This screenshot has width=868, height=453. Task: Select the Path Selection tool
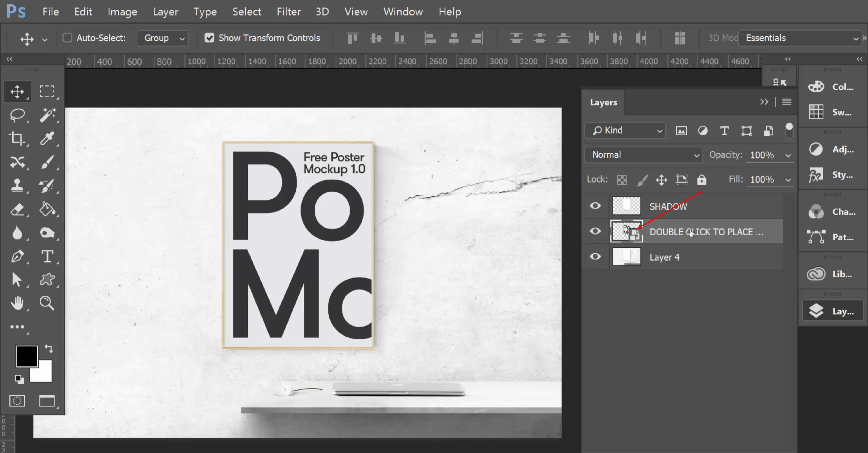(x=17, y=280)
